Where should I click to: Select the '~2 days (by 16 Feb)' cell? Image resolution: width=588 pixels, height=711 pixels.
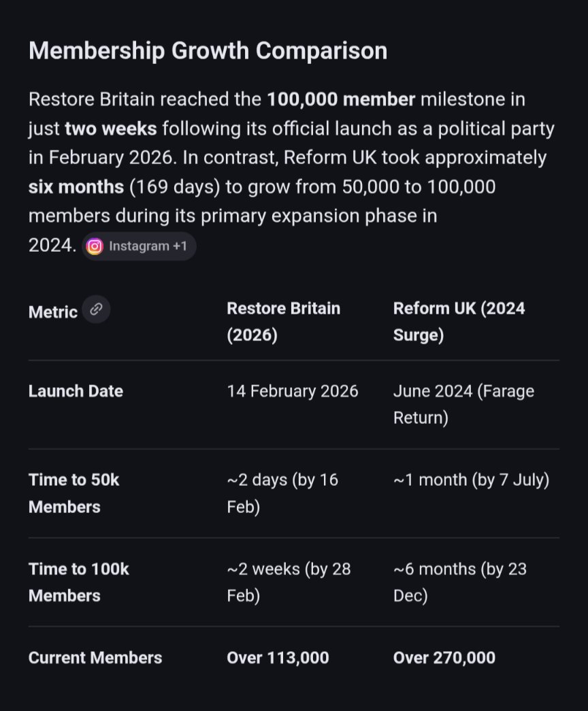coord(282,493)
